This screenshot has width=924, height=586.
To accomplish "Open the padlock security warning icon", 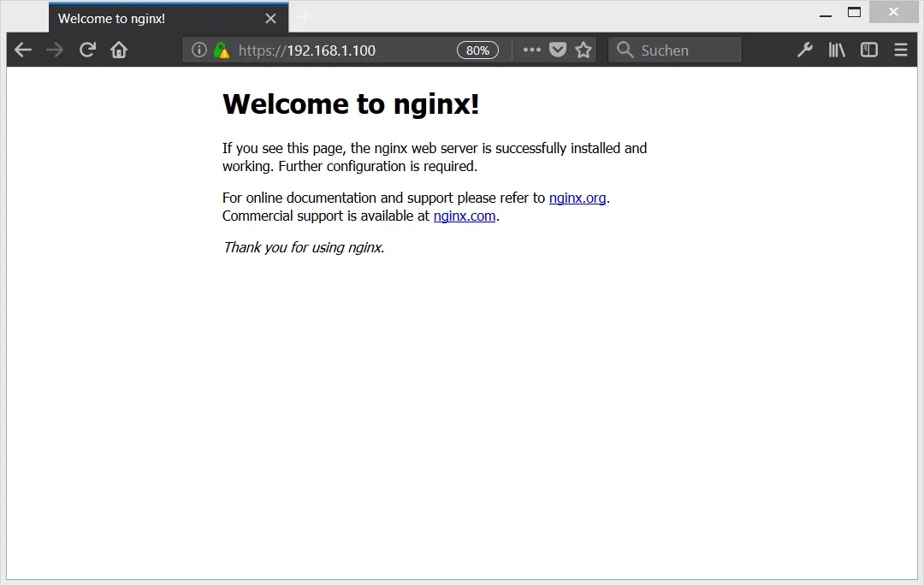I will (222, 50).
